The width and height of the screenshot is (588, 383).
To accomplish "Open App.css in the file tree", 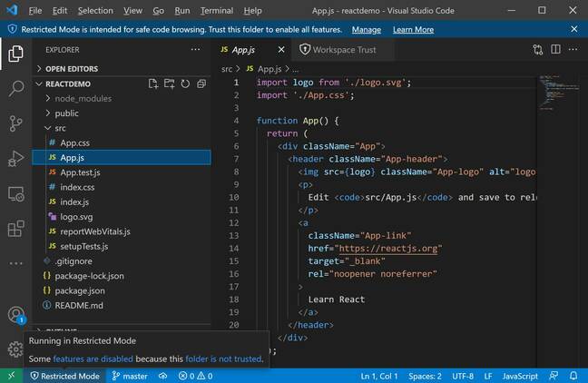I will (122, 142).
